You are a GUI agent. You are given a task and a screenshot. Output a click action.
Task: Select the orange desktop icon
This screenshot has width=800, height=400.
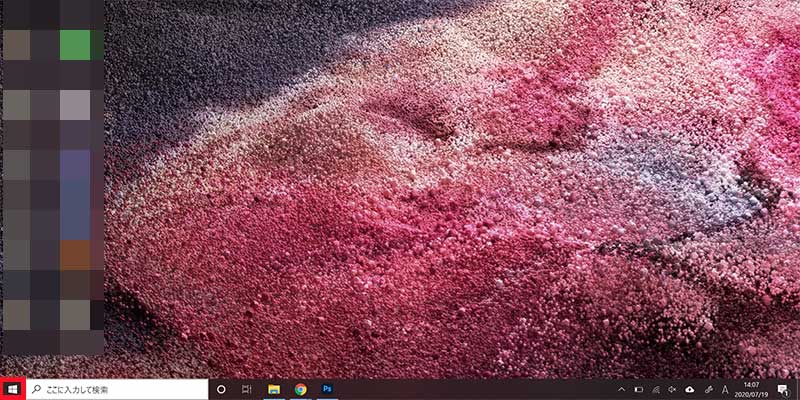[x=75, y=255]
